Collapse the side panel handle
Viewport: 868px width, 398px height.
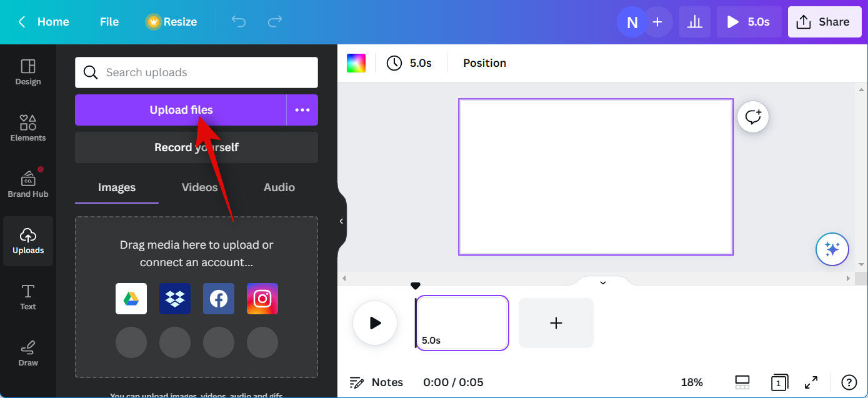pos(341,221)
